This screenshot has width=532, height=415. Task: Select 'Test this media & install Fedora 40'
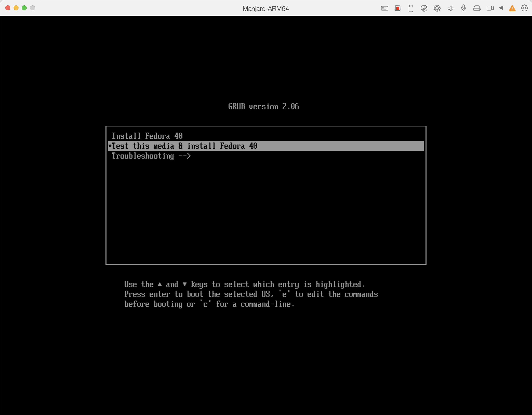pos(266,146)
